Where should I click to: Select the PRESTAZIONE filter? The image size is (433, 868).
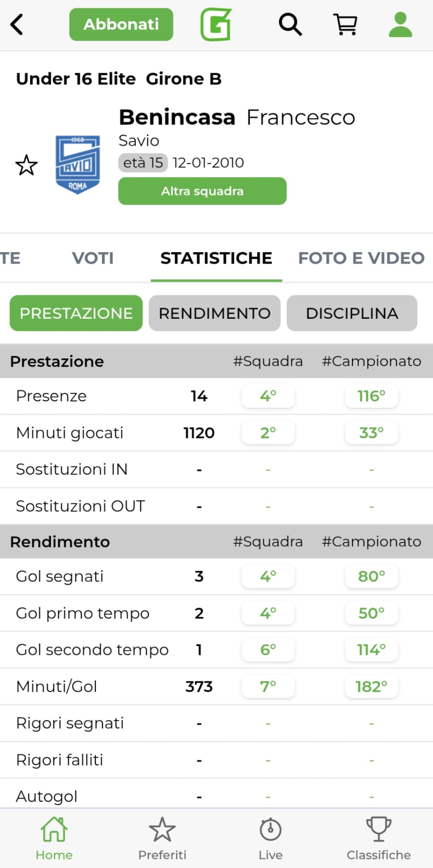76,313
